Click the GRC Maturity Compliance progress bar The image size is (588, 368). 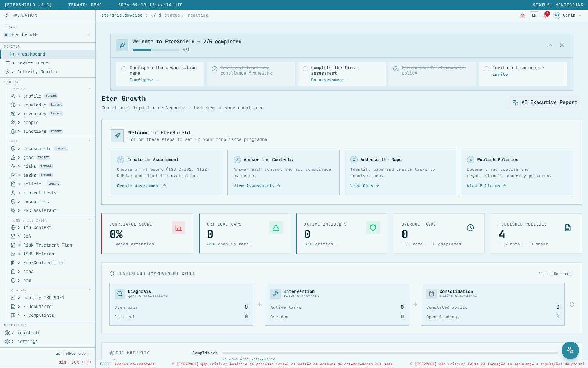pos(390,353)
